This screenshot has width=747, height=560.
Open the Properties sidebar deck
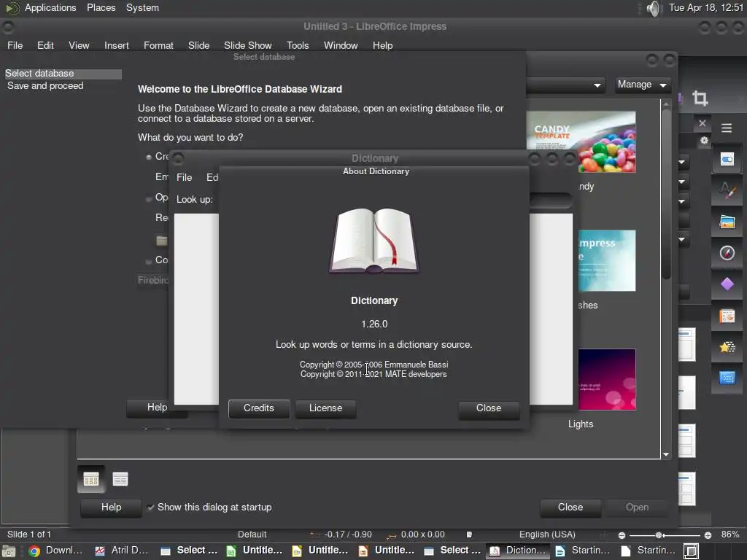(727, 160)
